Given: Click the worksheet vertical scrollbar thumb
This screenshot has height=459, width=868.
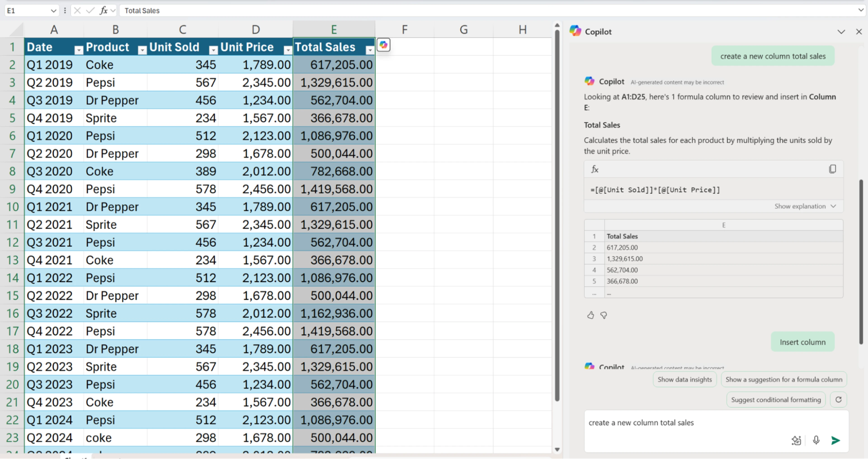Looking at the screenshot, I should point(557,215).
